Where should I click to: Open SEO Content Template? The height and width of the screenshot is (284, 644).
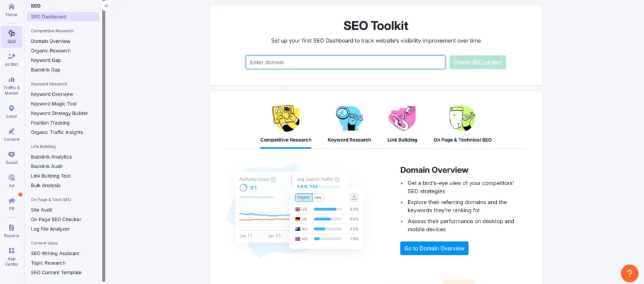(x=56, y=273)
